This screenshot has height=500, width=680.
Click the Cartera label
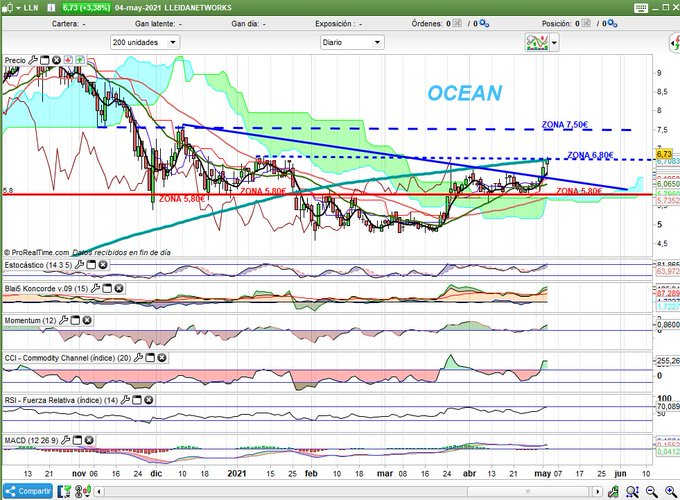65,24
